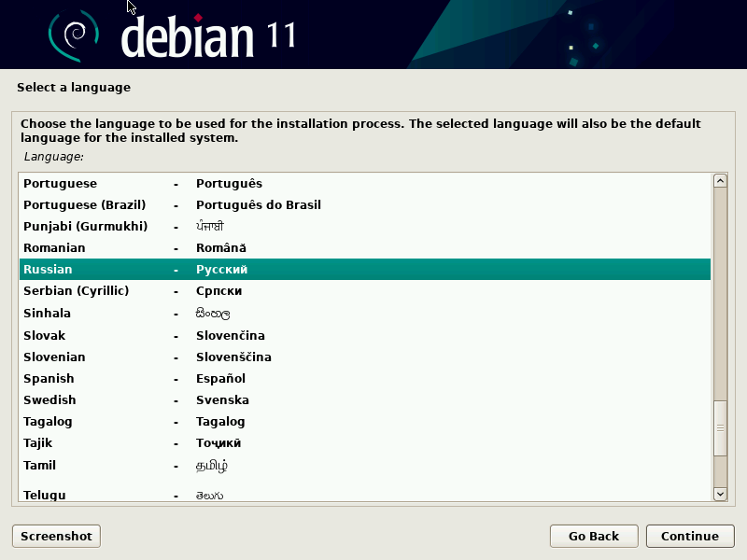Select Swedish in the list
747x560 pixels.
(x=365, y=399)
